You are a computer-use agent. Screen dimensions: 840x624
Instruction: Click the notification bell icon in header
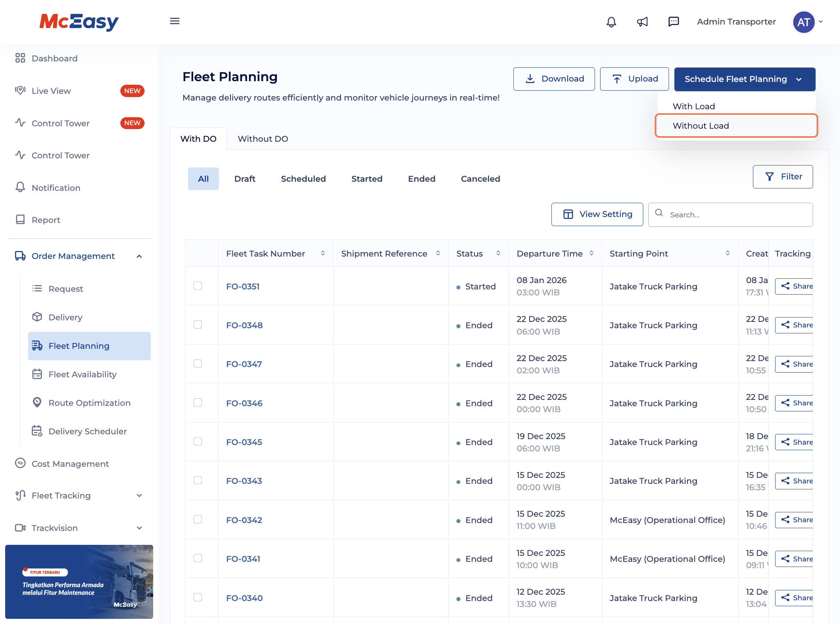611,22
